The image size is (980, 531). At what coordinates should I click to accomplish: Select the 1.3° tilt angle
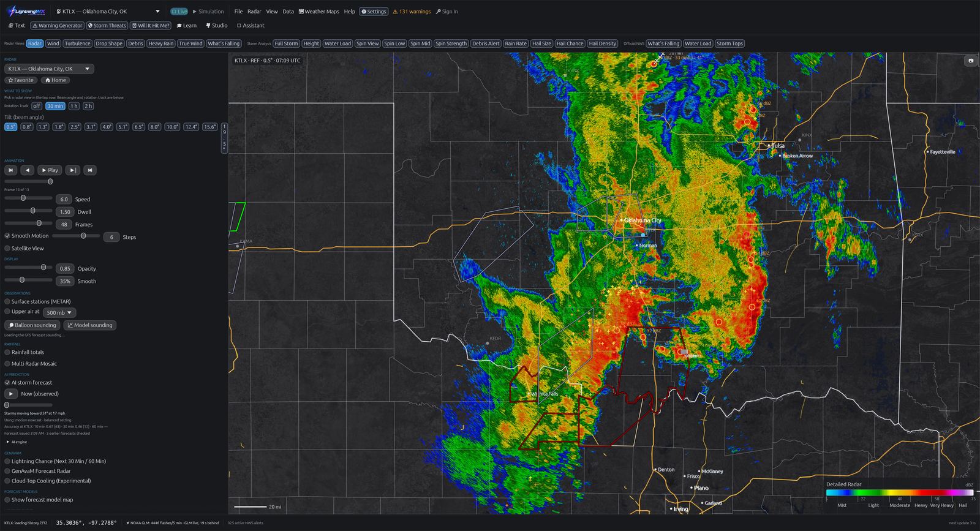[43, 127]
